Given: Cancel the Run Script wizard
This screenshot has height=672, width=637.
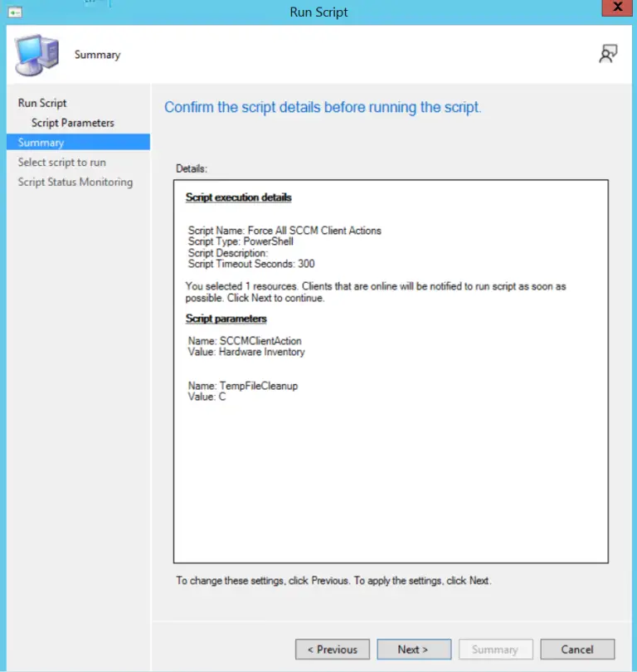Looking at the screenshot, I should click(576, 649).
